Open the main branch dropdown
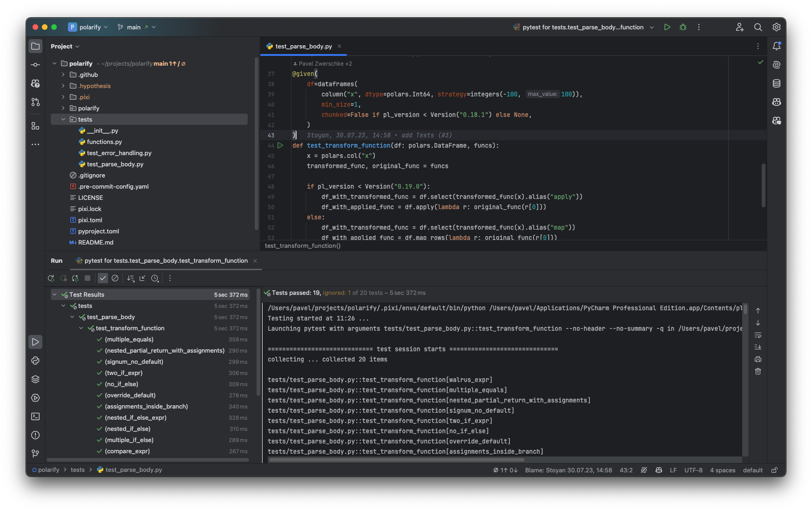 [x=136, y=27]
